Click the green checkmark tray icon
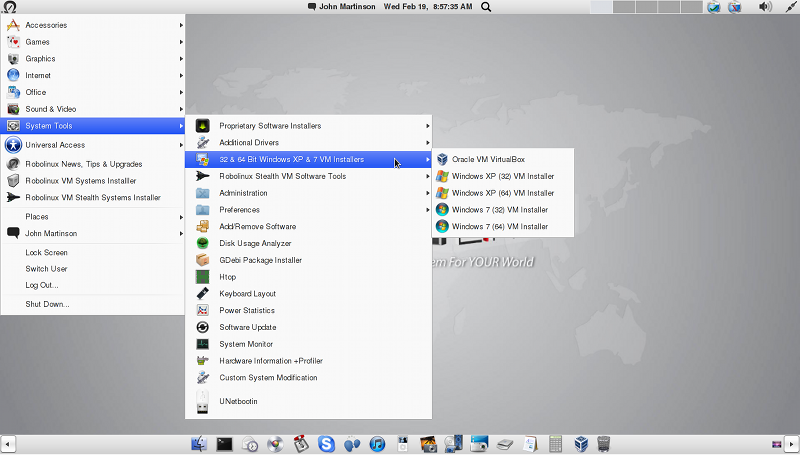This screenshot has width=800, height=455. tap(714, 7)
